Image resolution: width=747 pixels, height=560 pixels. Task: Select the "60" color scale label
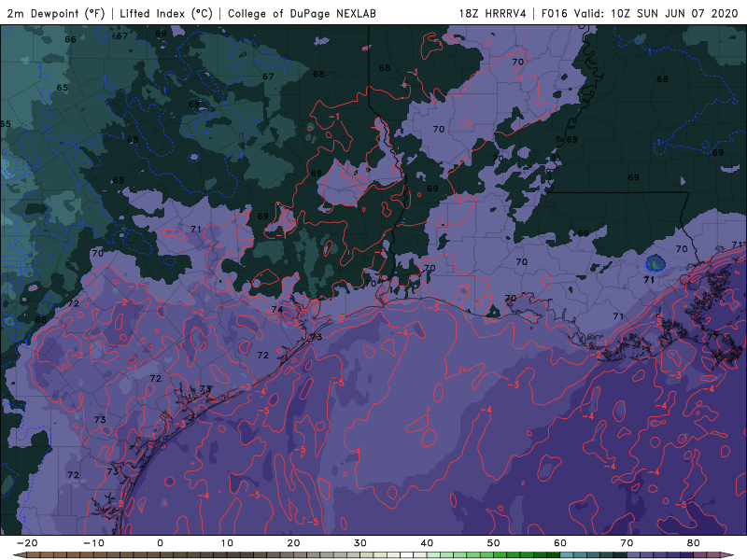point(560,543)
